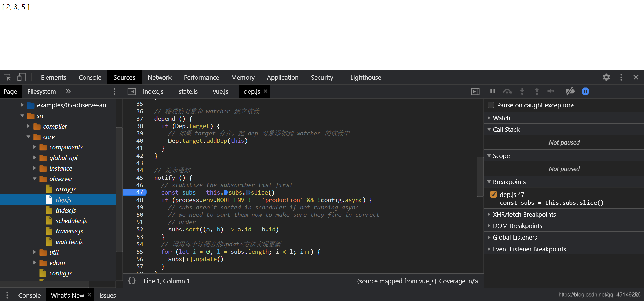Click the pretty print braces icon

pyautogui.click(x=132, y=281)
